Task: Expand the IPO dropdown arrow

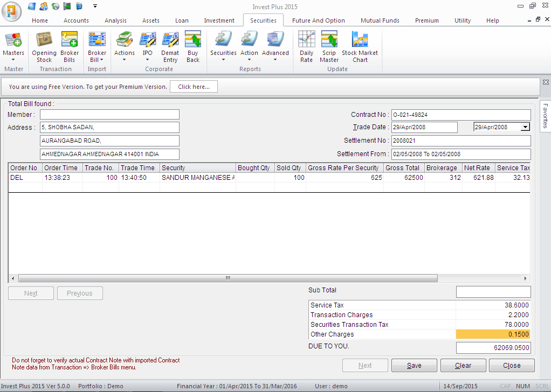Action: click(x=148, y=60)
